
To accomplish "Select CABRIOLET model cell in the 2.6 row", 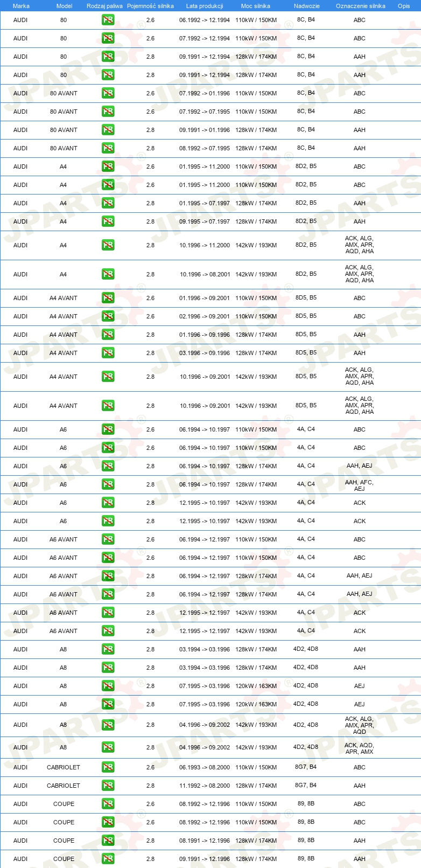I will point(64,767).
